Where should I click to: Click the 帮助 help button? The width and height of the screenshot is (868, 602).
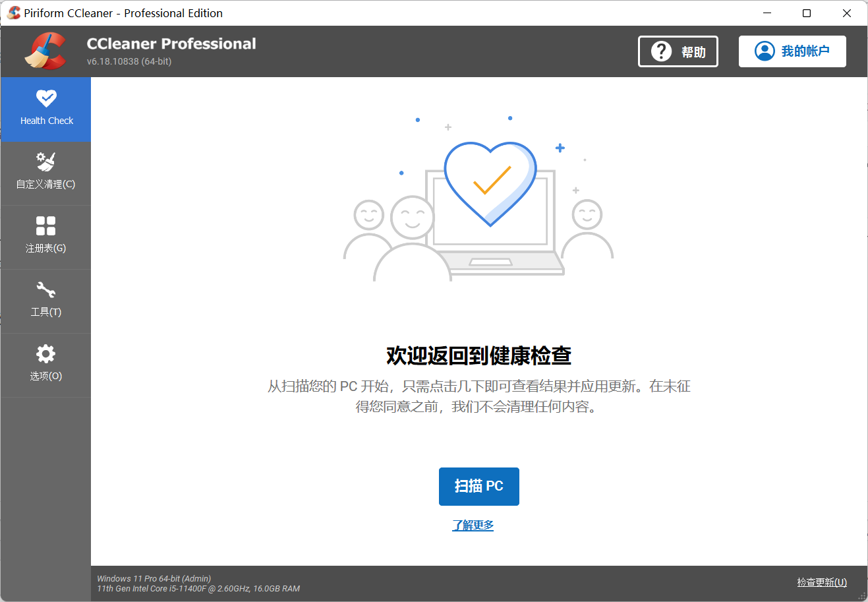click(678, 51)
